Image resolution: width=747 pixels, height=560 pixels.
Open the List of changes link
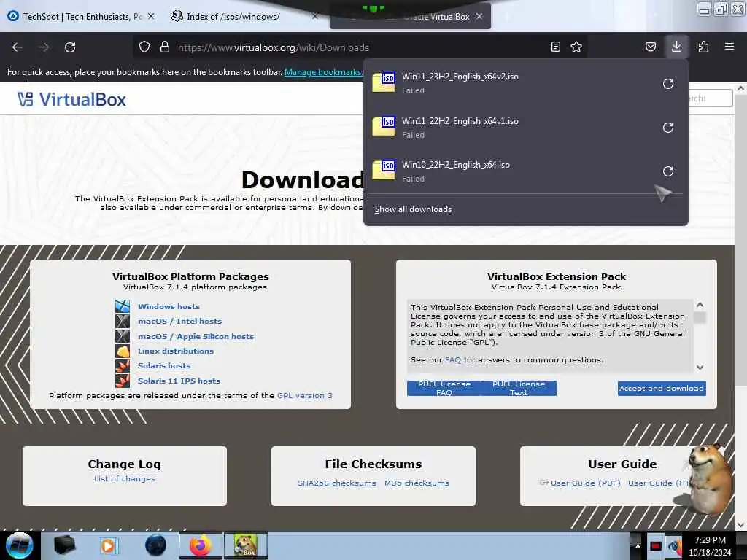125,478
